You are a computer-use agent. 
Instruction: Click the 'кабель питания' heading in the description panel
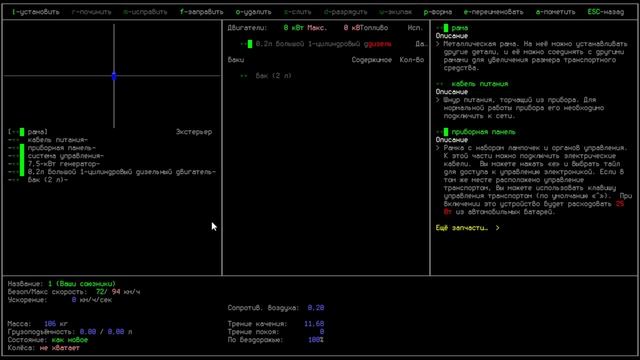coord(480,84)
